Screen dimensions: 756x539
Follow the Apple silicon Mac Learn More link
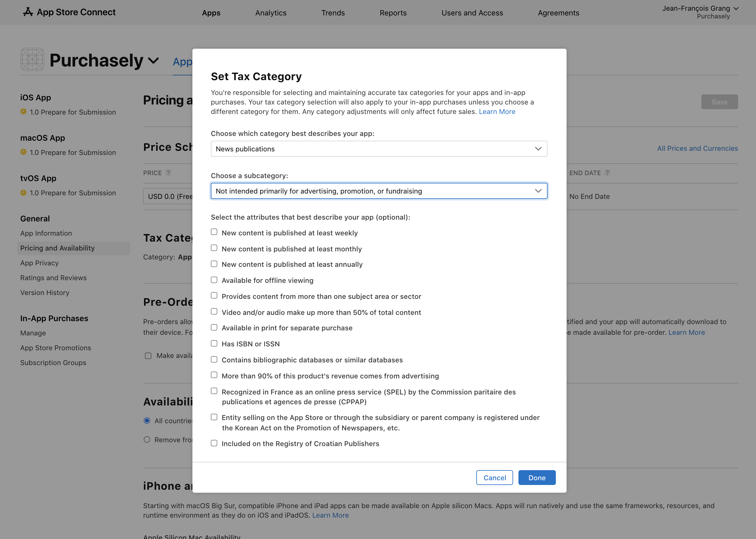[x=330, y=515]
